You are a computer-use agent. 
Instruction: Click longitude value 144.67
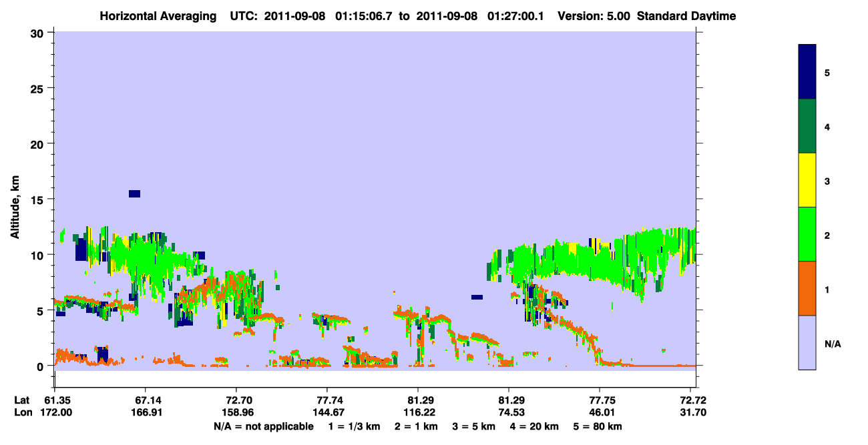point(327,412)
